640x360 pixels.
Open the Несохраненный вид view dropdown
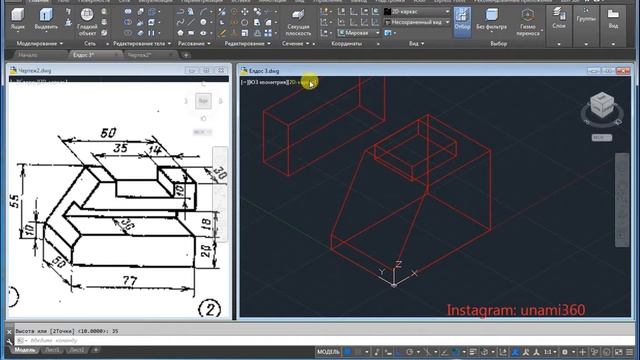pyautogui.click(x=417, y=22)
